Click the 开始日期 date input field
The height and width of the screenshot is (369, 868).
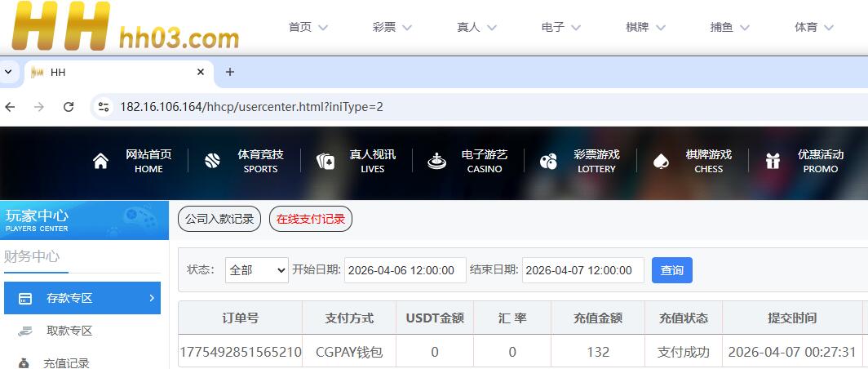[x=405, y=270]
